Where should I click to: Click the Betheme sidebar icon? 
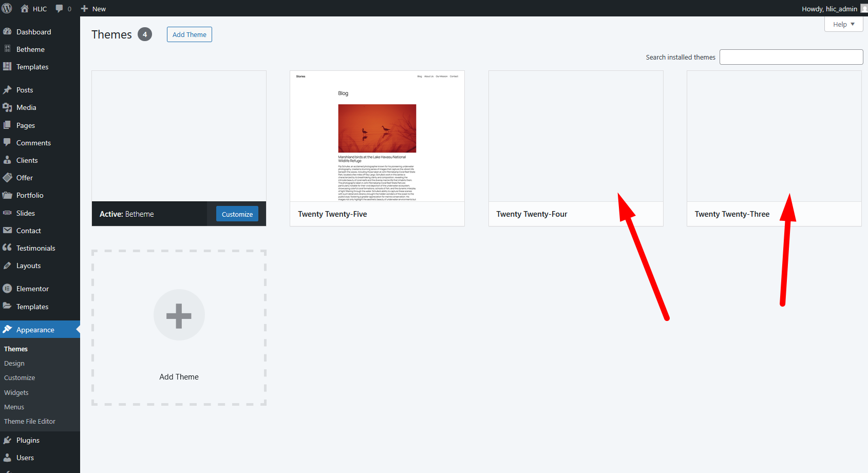7,49
